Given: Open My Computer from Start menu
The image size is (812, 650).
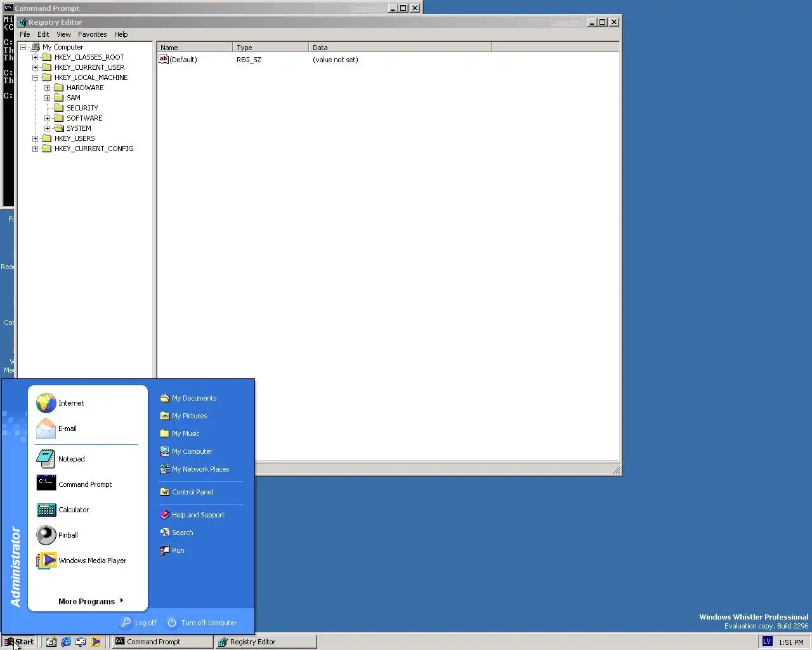Looking at the screenshot, I should click(187, 451).
